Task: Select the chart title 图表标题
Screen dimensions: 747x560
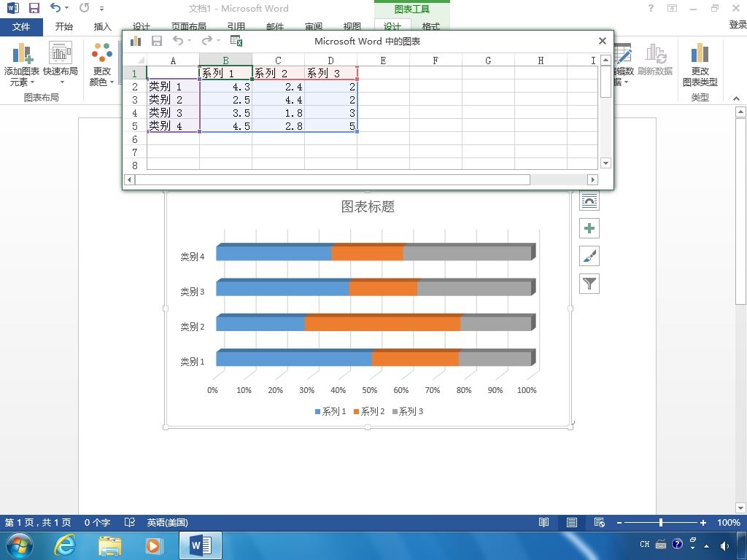Action: [x=368, y=206]
